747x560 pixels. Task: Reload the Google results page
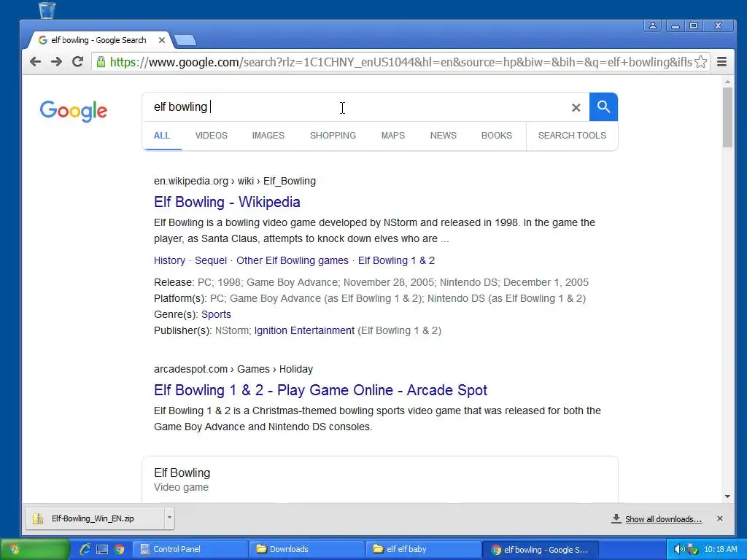77,62
